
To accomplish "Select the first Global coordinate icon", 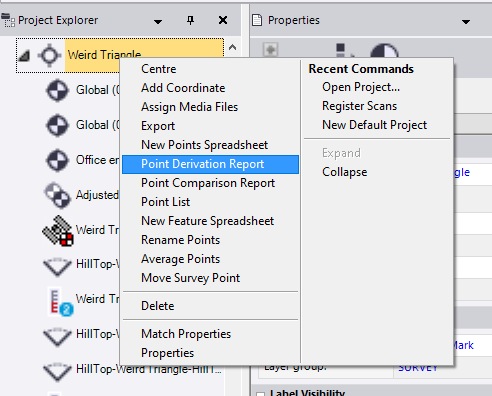I will [57, 90].
